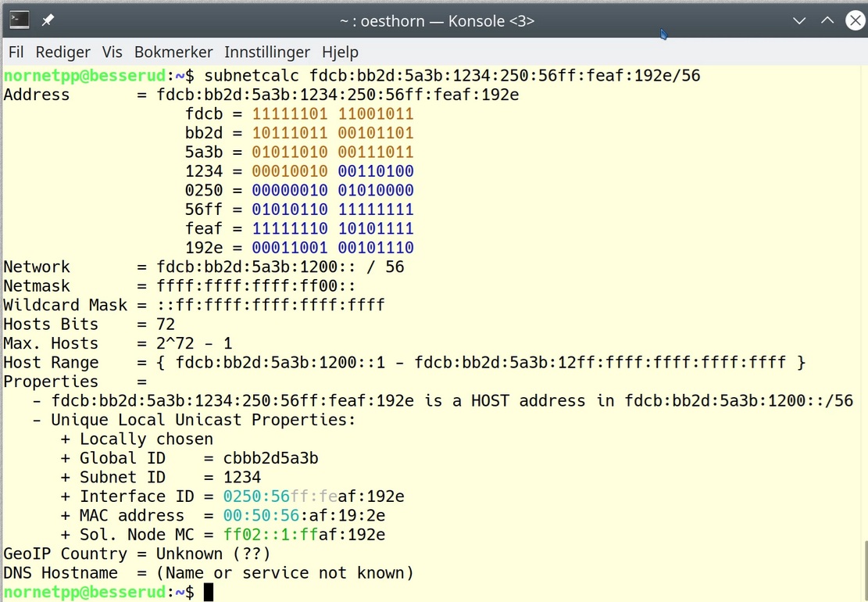The image size is (868, 602).
Task: Click MAC address value 00:50:56:af:19:2e
Action: click(305, 515)
